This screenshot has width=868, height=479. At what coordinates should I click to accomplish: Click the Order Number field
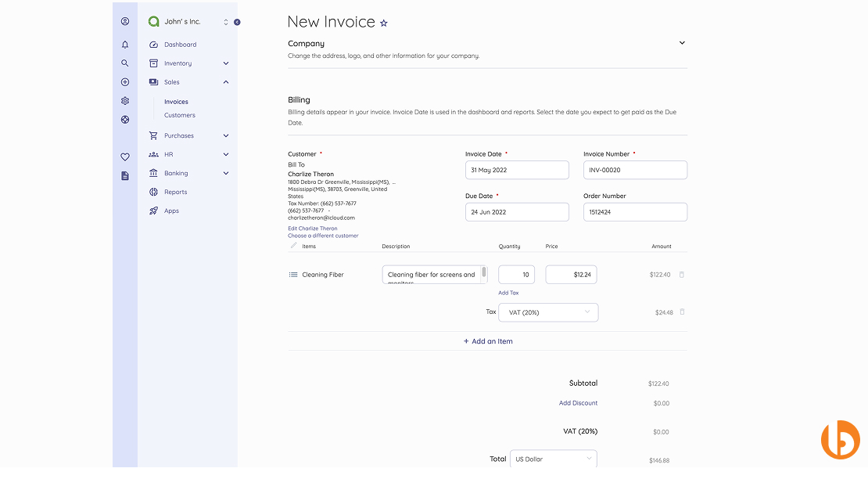pos(635,212)
